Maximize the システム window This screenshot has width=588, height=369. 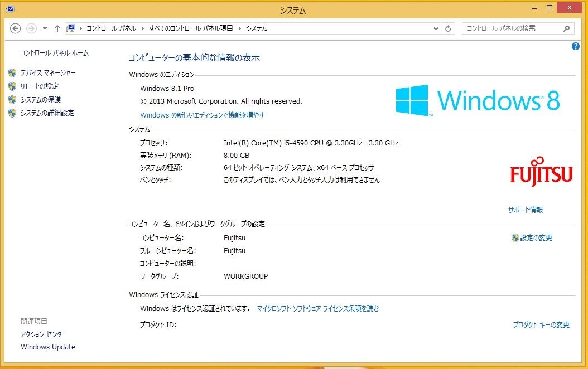click(x=550, y=8)
